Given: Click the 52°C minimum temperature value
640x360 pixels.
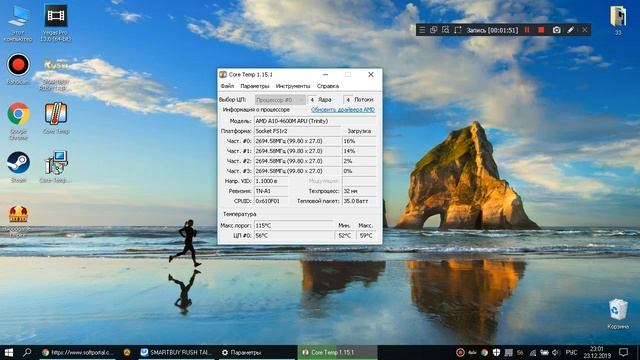Looking at the screenshot, I should 345,236.
